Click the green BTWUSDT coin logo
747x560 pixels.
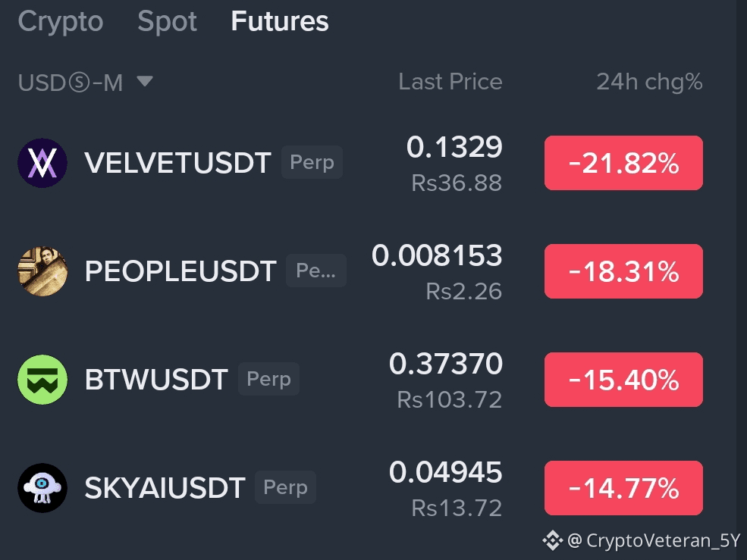click(x=42, y=380)
